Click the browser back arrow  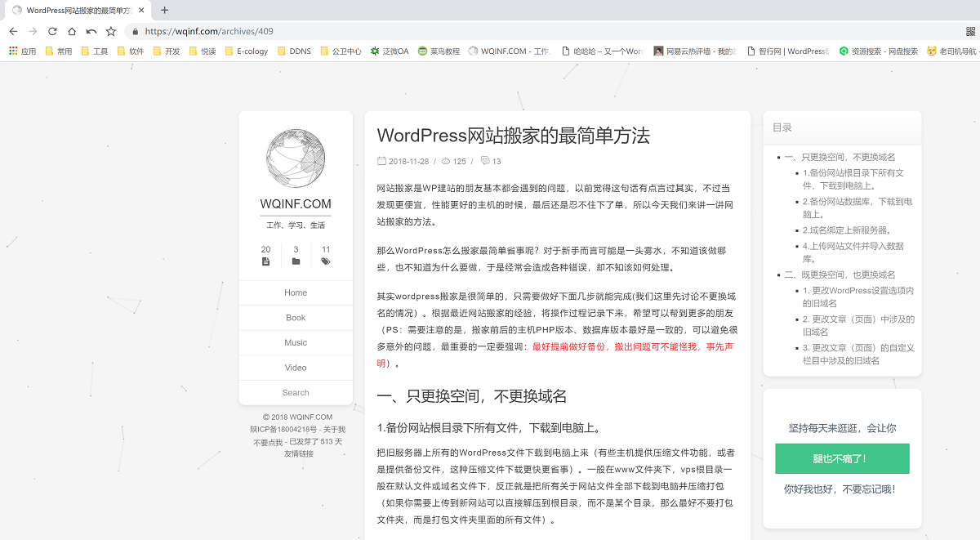(13, 31)
